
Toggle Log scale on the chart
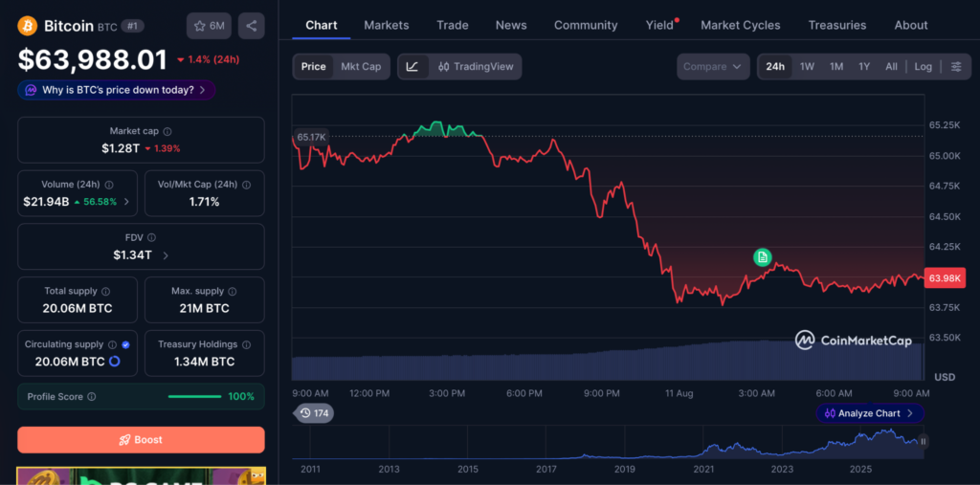point(923,67)
